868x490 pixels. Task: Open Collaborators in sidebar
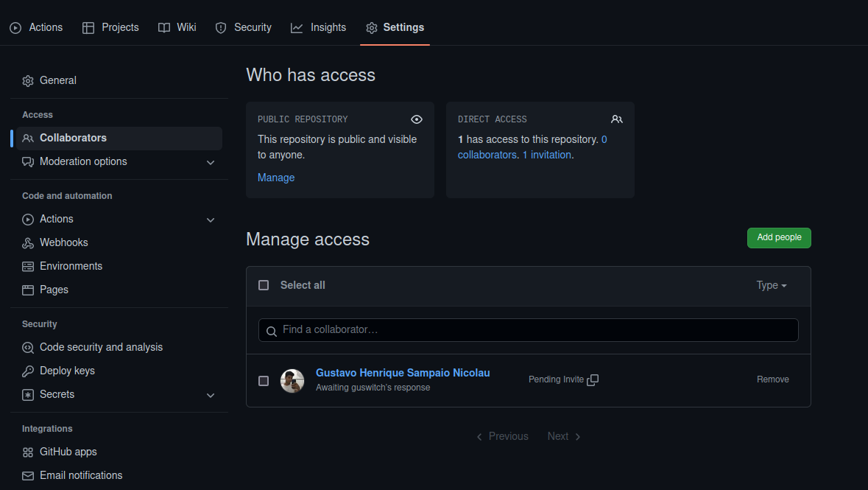click(119, 138)
